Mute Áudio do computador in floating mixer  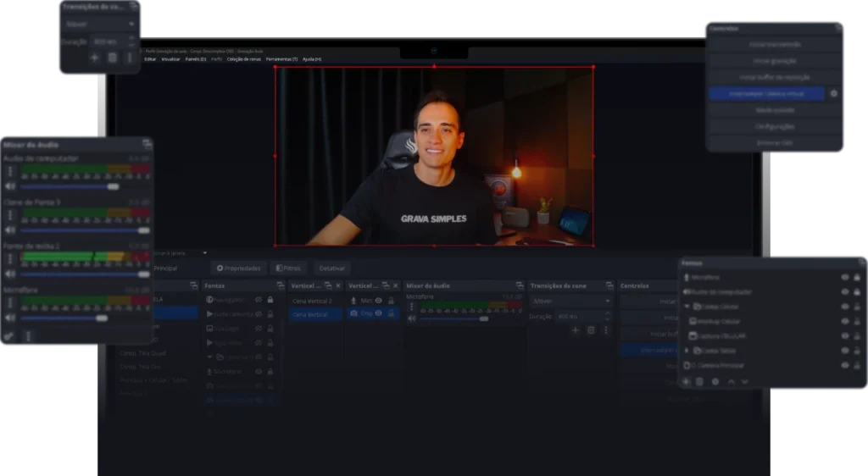[10, 186]
